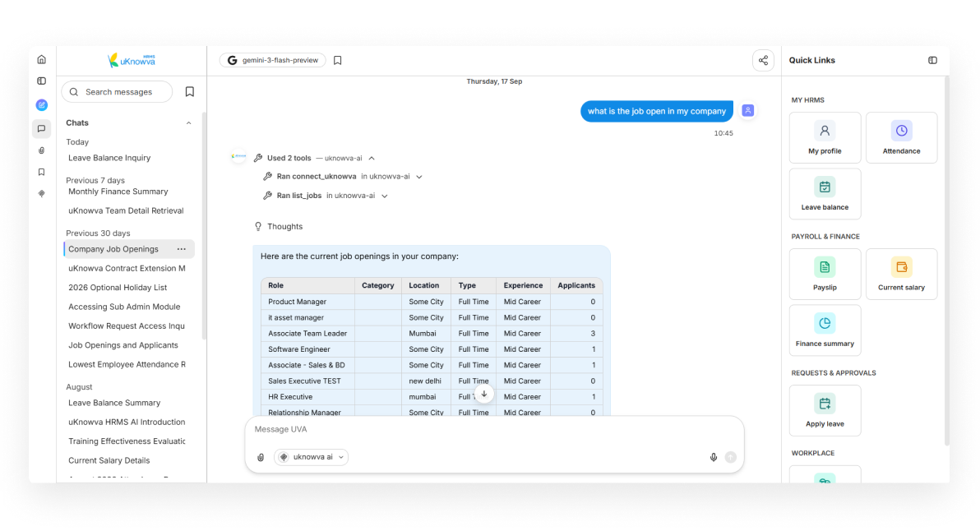Toggle the sidebar panel icon in left rail

click(x=41, y=81)
